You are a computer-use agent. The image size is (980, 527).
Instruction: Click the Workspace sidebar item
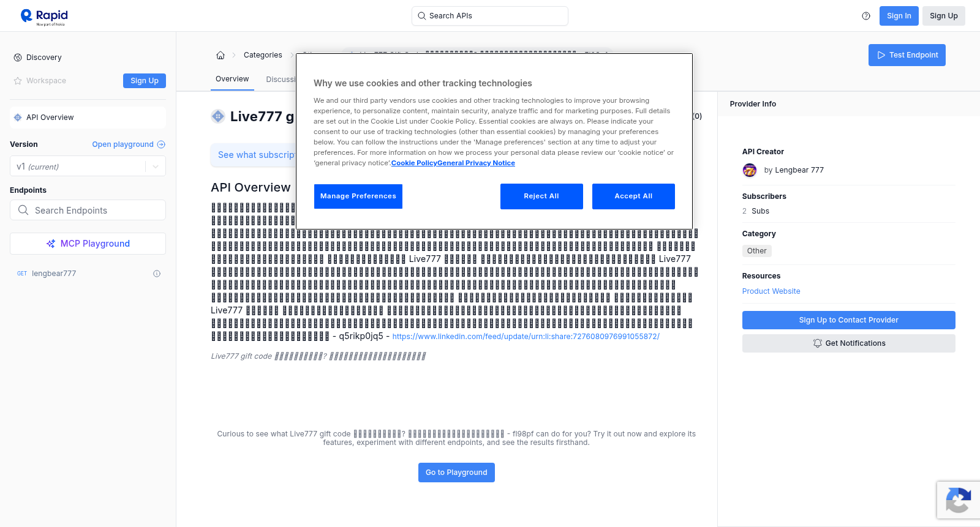46,81
